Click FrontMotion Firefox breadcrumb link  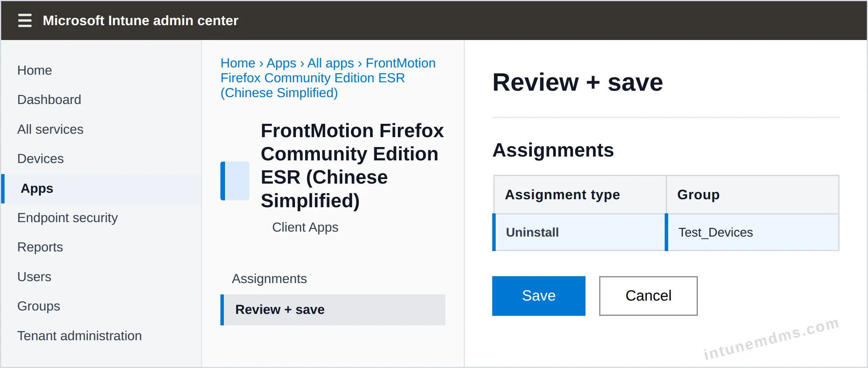tap(328, 78)
